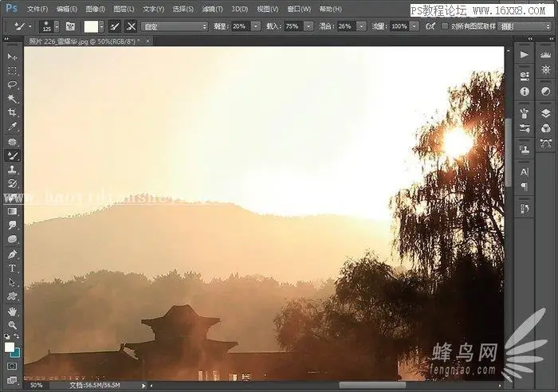Open the Mixer Brush tool preset picker
Viewport: 558px width, 392px height.
(22, 26)
